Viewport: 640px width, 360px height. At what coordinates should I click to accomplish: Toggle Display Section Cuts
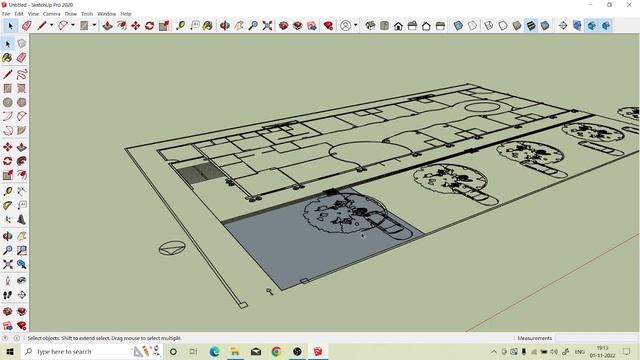[x=591, y=26]
